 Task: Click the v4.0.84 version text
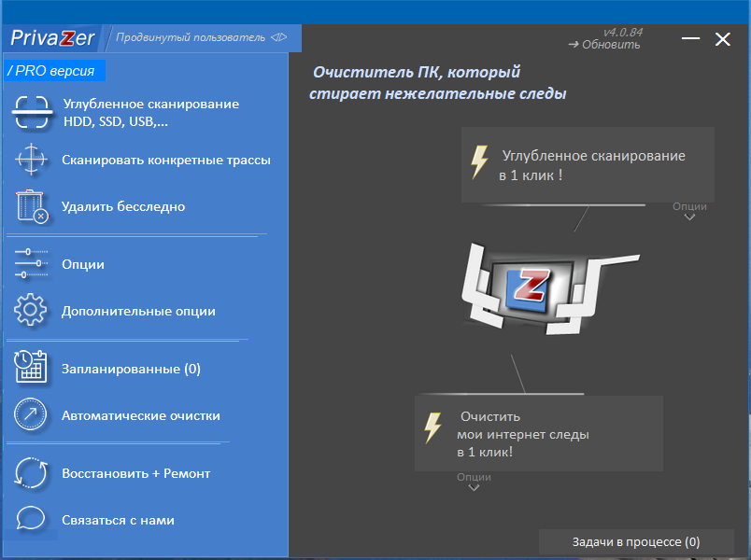[623, 32]
